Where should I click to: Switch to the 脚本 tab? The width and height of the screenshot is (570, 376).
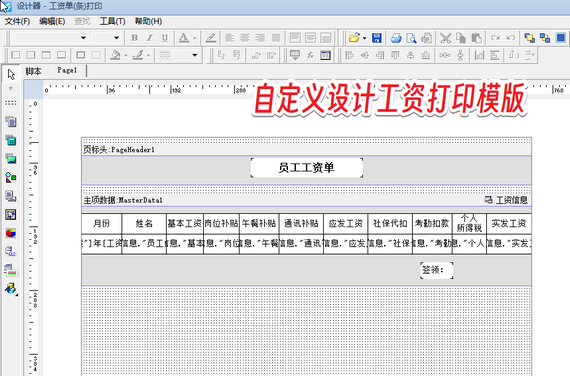click(x=33, y=71)
